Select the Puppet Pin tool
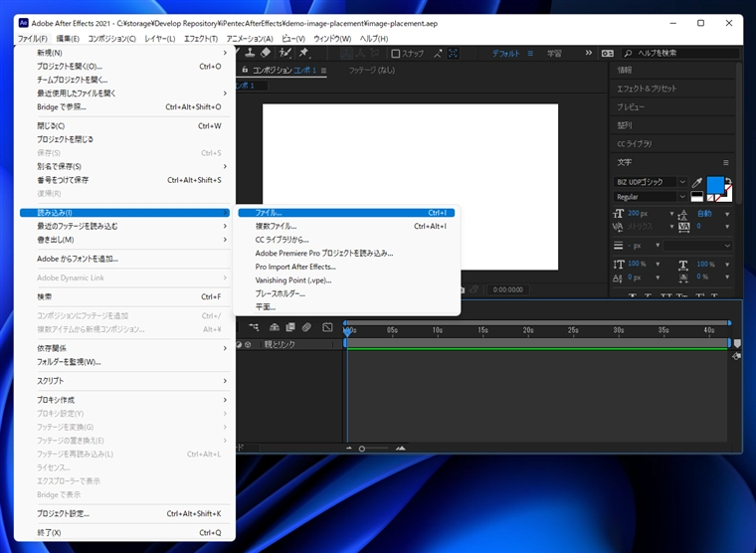This screenshot has height=553, width=756. (303, 53)
